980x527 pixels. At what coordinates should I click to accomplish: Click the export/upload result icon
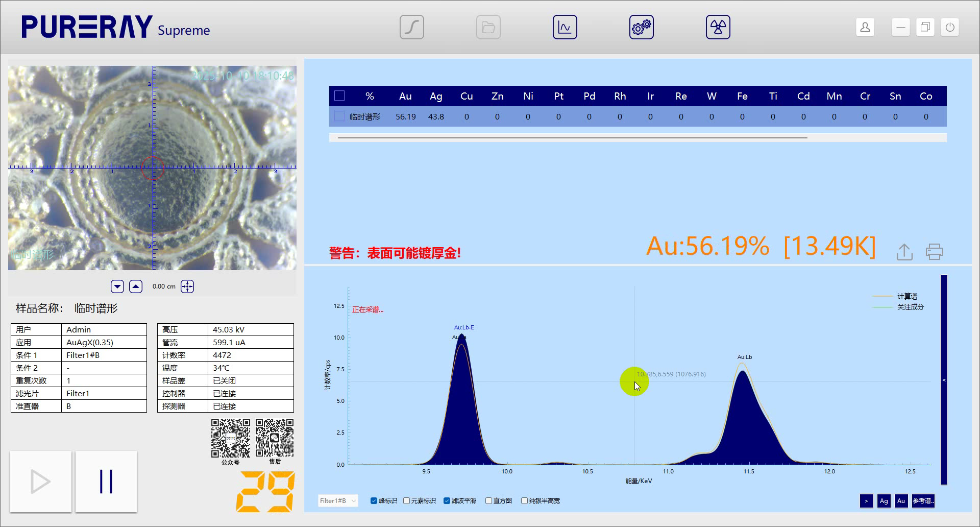(904, 252)
